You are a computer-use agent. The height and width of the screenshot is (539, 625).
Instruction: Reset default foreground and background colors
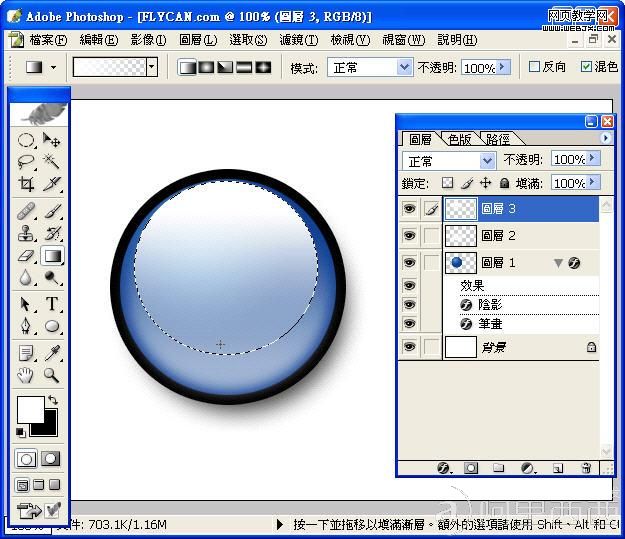pos(20,432)
